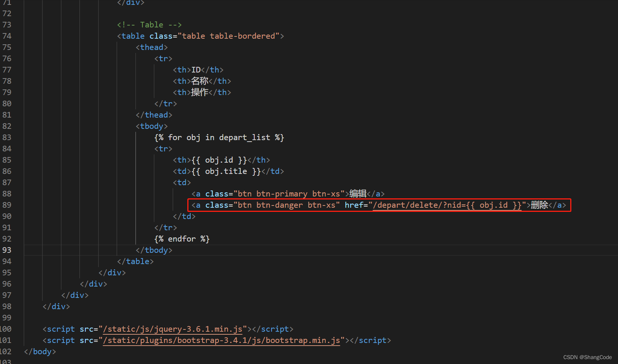Place cursor on opening <thead> tag
Screen dimensions: 618x364
click(x=152, y=47)
